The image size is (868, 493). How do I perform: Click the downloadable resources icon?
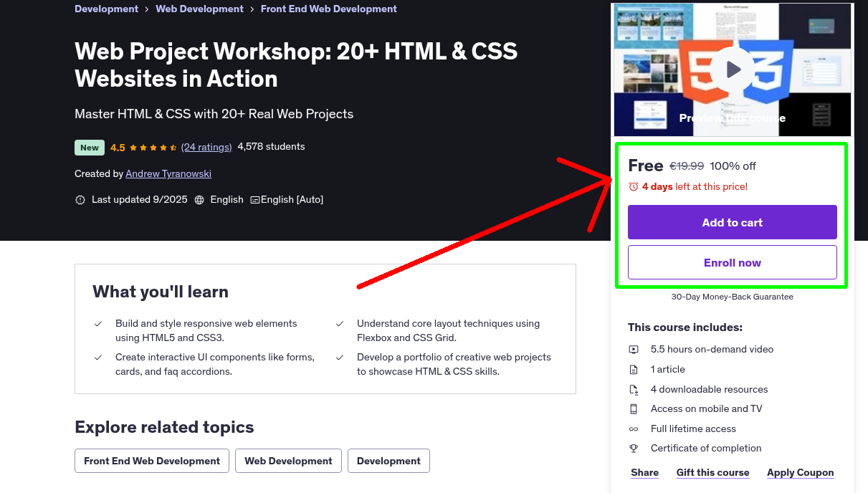click(634, 390)
